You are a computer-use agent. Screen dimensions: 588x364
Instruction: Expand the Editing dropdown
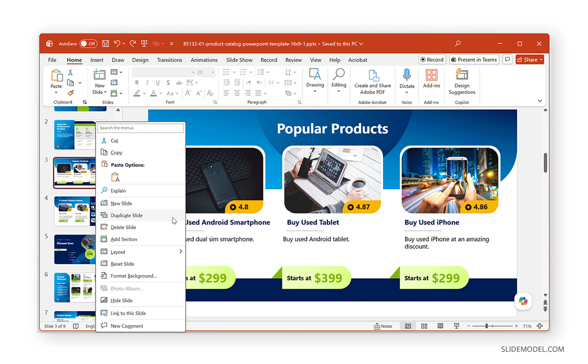(x=339, y=92)
